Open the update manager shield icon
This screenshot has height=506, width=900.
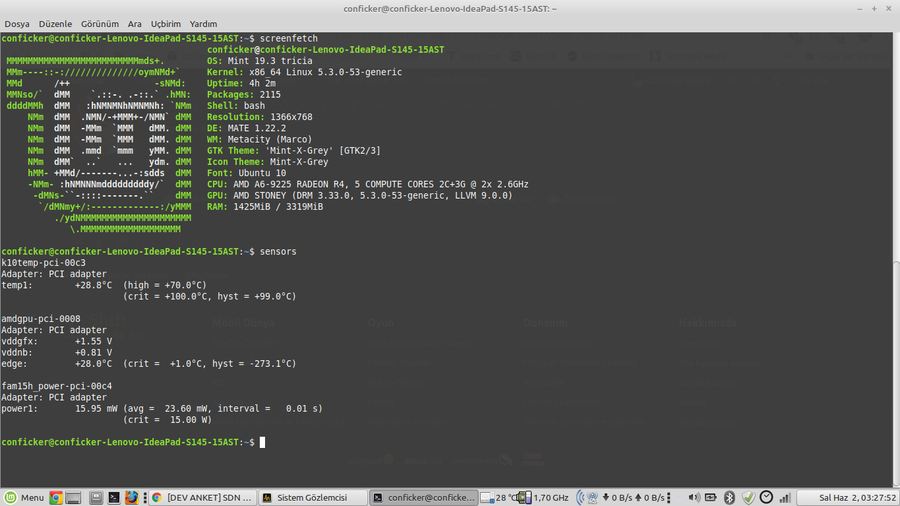pos(748,497)
